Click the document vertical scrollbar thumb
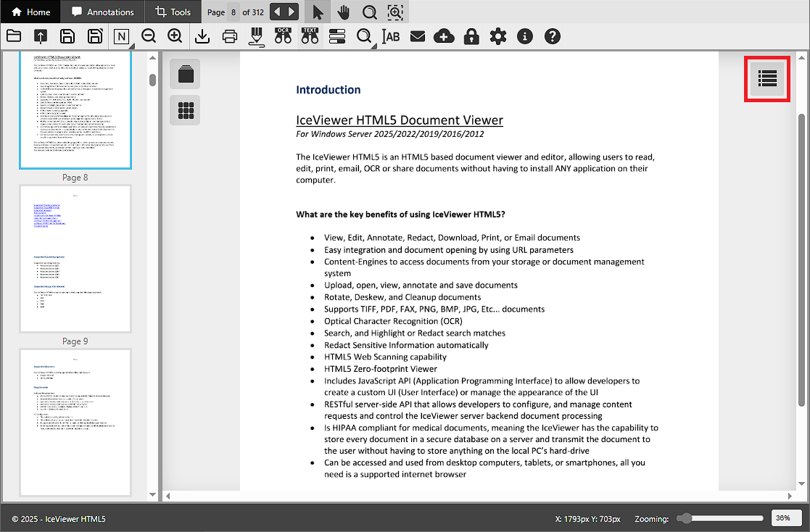Image resolution: width=810 pixels, height=532 pixels. 802,259
